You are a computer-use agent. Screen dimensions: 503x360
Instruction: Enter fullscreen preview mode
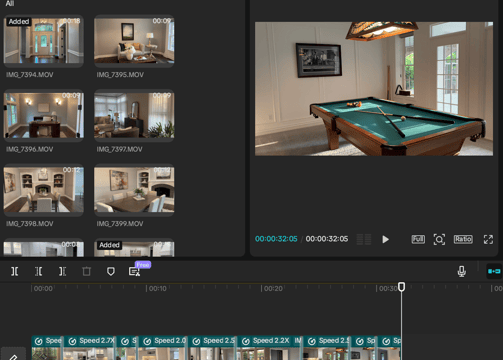pos(488,239)
